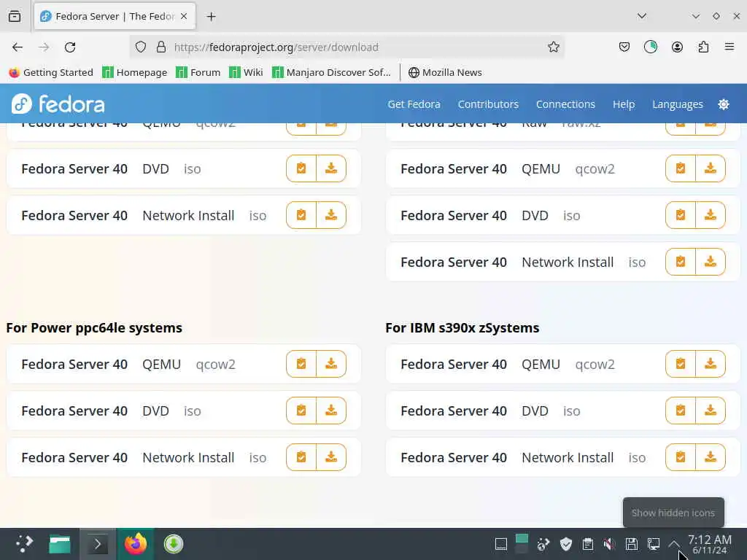Image resolution: width=747 pixels, height=560 pixels.
Task: Open checksum for ppc64le DVD iso
Action: tap(301, 411)
